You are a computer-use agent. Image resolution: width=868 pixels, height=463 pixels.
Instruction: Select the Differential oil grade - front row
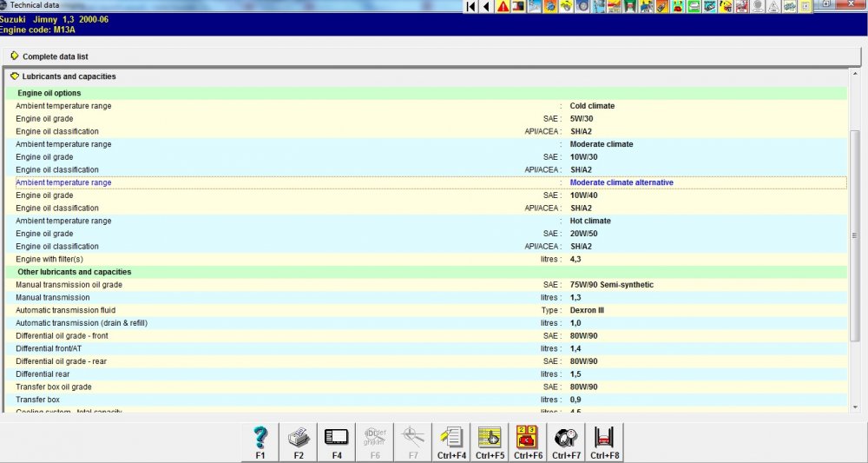[x=426, y=335]
